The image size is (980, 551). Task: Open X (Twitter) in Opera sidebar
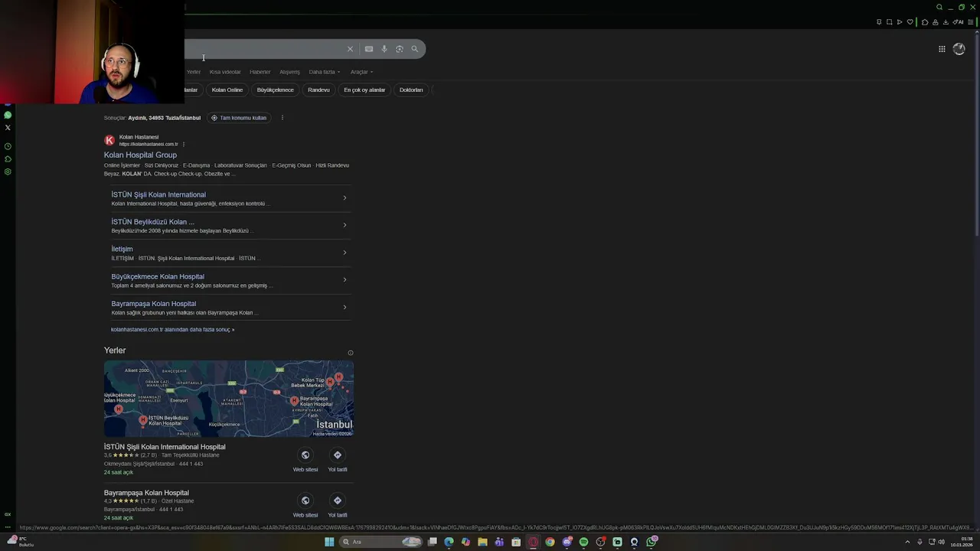[x=8, y=128]
